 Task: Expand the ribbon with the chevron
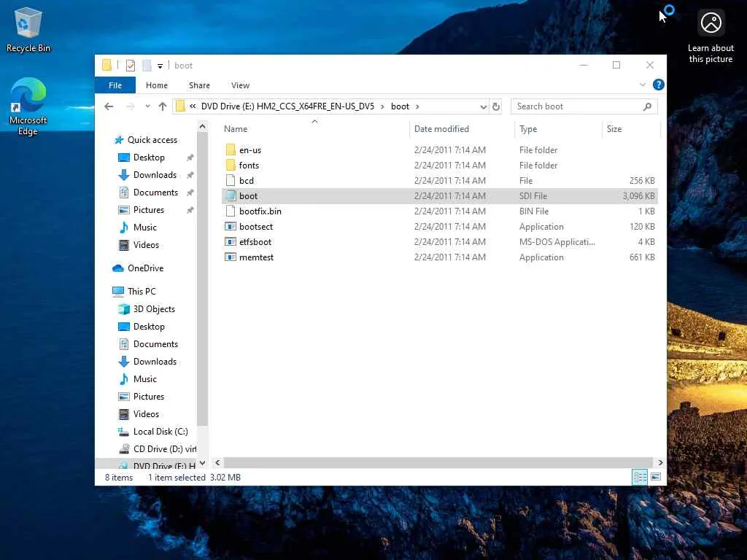[x=642, y=85]
